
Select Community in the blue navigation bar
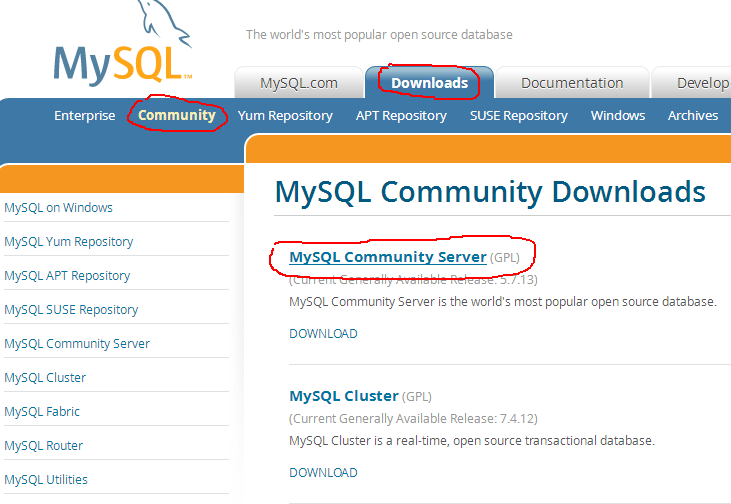coord(177,115)
